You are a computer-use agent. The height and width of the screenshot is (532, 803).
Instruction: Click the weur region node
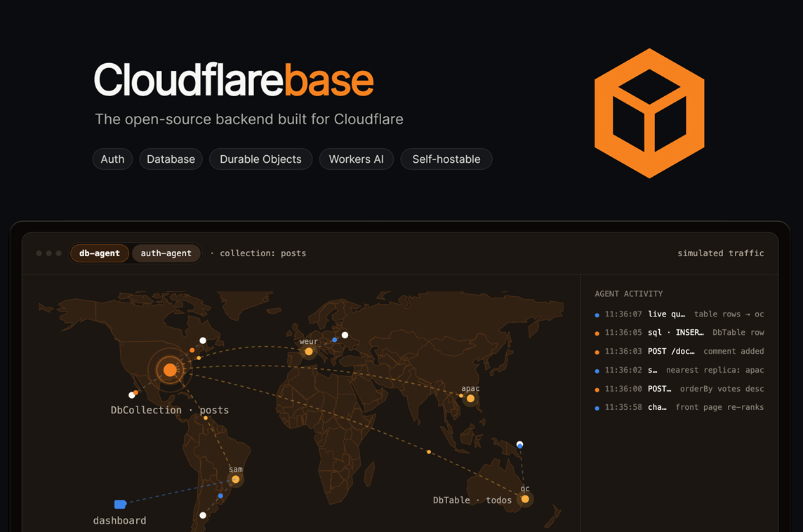click(x=308, y=352)
